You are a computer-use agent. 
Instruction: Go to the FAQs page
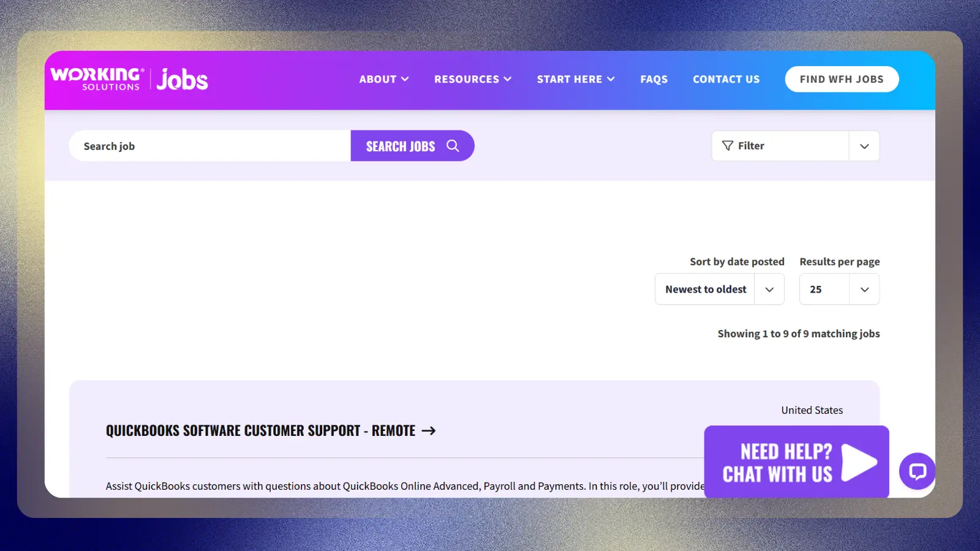tap(654, 79)
